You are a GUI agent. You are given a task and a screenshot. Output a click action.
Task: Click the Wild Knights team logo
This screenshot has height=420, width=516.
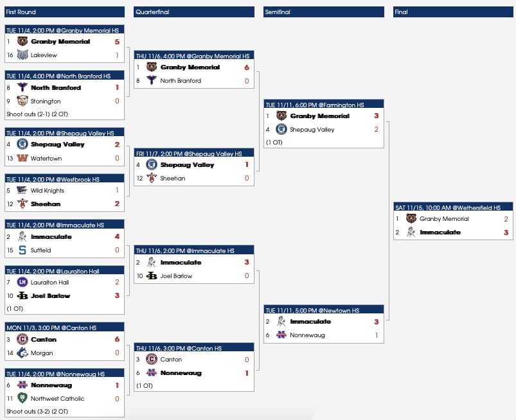click(22, 191)
